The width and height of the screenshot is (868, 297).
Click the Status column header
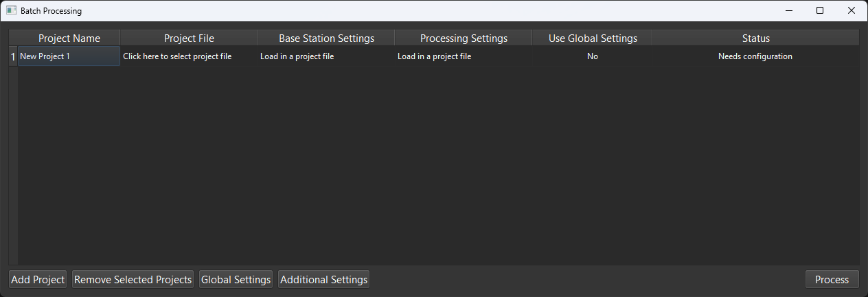tap(755, 38)
